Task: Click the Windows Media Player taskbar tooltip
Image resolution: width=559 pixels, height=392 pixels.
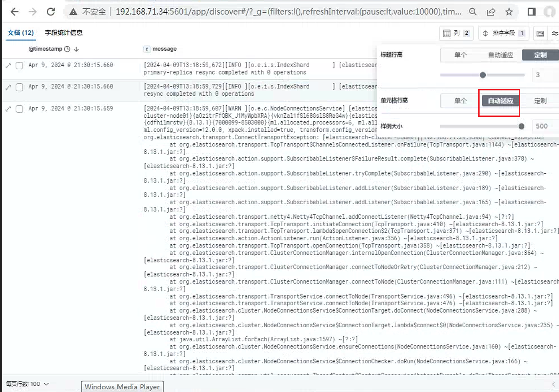Action: coord(122,387)
